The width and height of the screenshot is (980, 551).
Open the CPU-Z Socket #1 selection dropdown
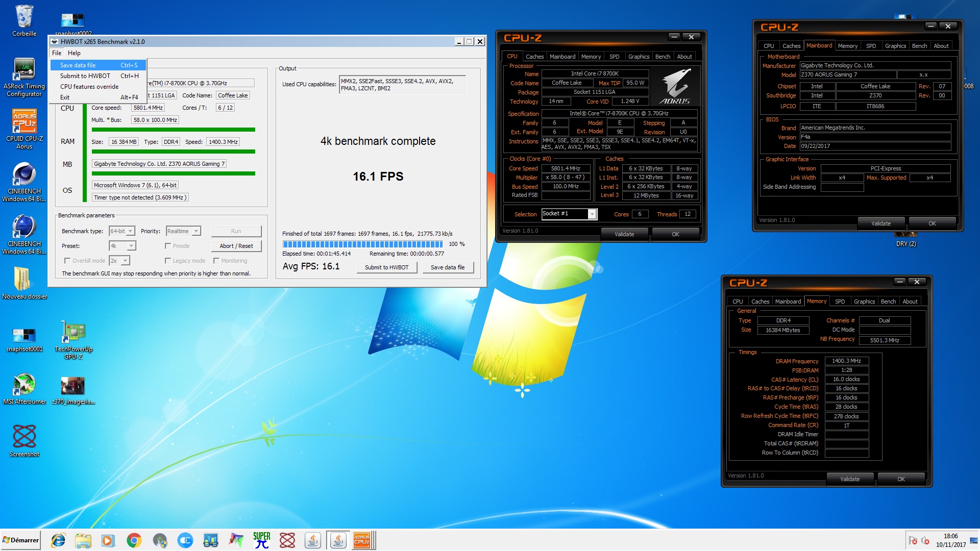point(569,214)
